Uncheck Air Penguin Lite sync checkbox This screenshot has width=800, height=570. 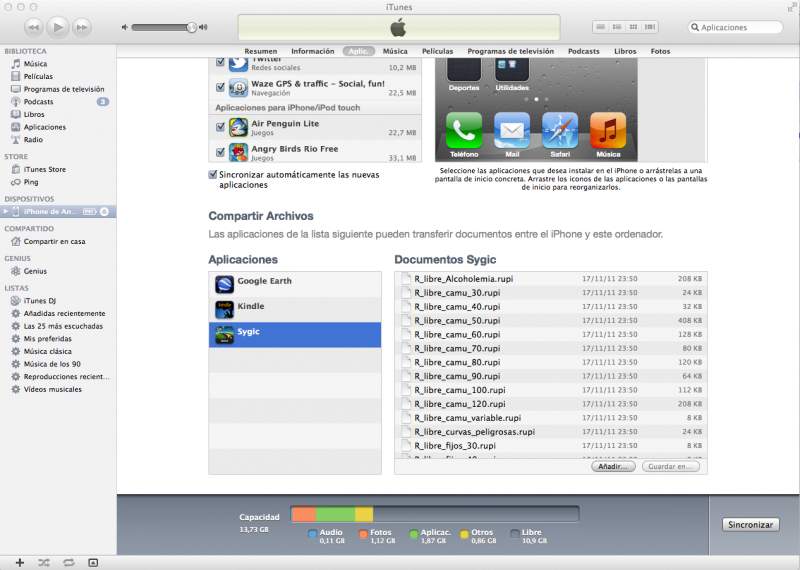click(x=220, y=127)
